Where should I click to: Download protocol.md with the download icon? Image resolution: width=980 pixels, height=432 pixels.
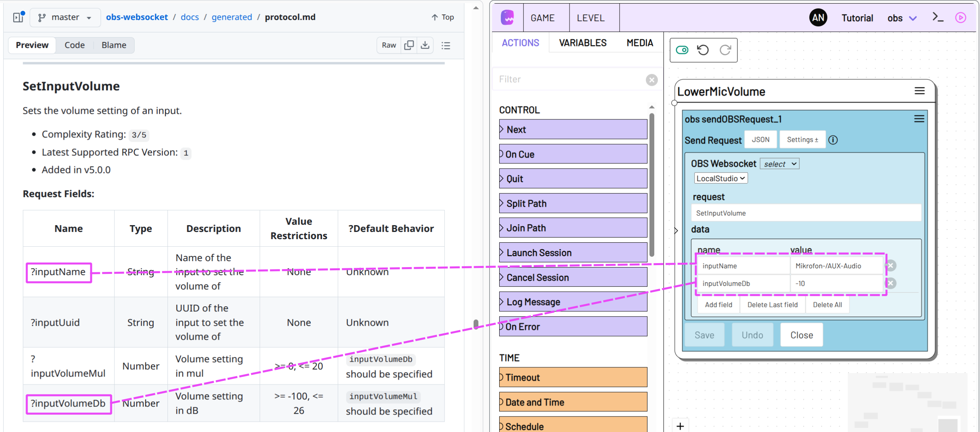point(425,45)
